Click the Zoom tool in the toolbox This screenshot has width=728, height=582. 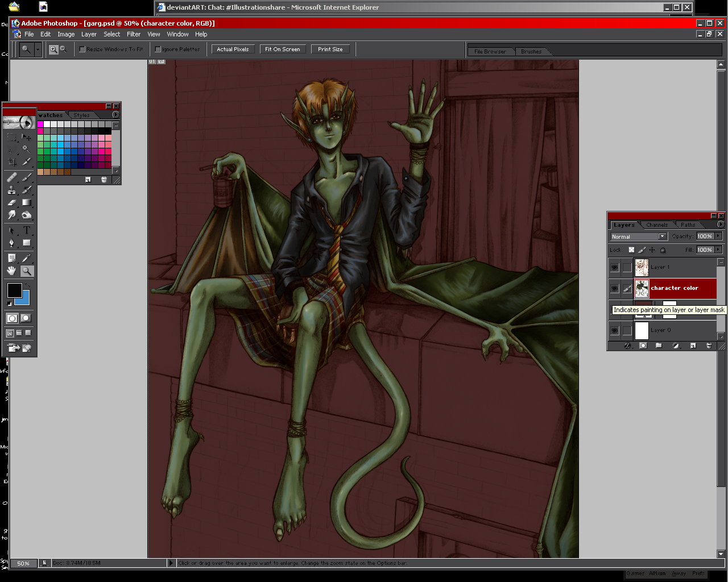point(27,271)
